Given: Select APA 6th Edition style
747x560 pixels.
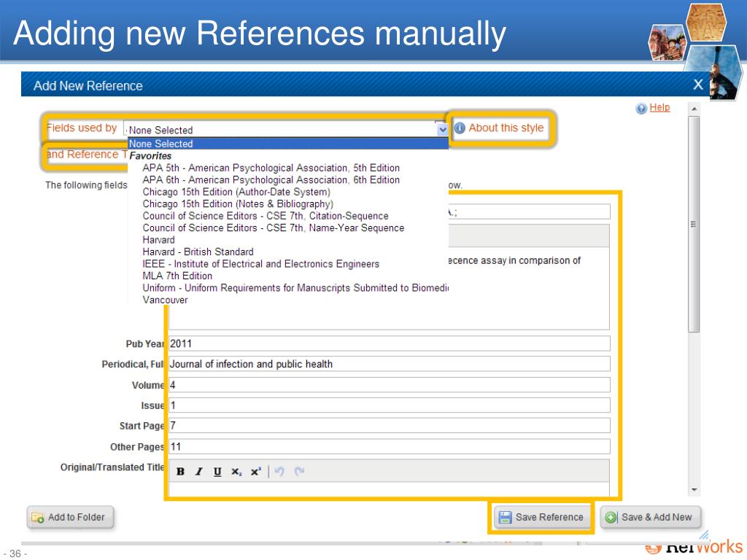Looking at the screenshot, I should [271, 180].
